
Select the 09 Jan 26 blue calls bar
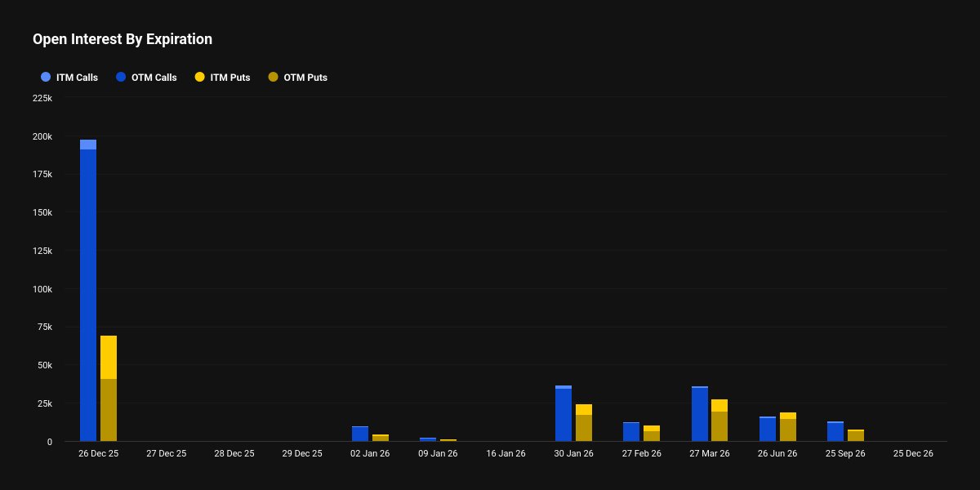click(x=428, y=439)
